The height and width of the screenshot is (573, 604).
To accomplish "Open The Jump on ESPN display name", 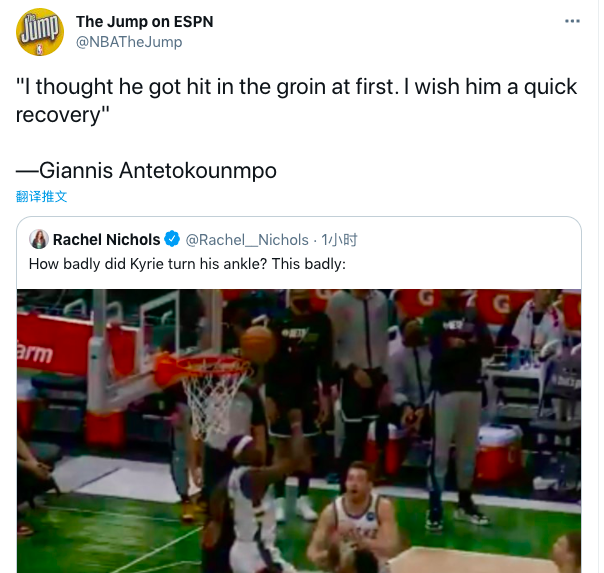I will [144, 21].
